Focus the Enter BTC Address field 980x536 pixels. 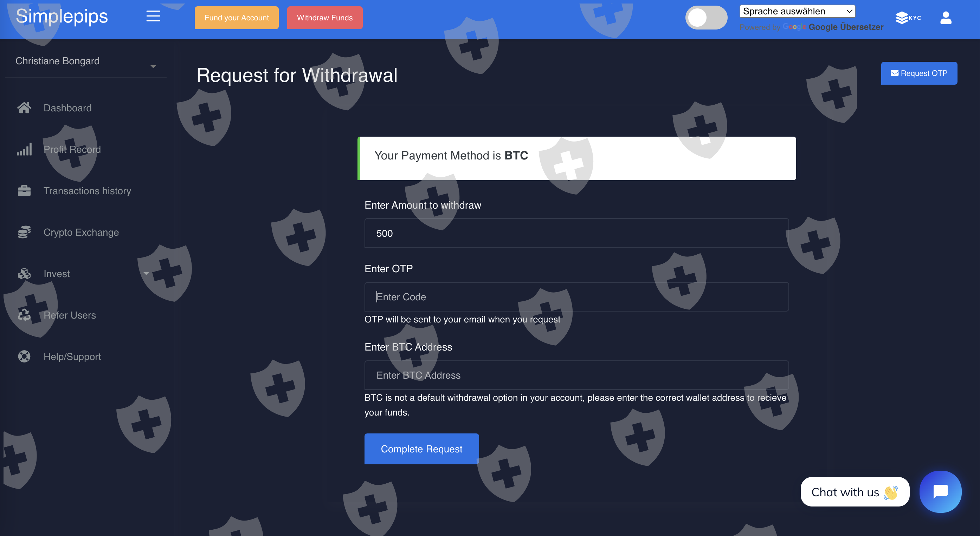(576, 375)
